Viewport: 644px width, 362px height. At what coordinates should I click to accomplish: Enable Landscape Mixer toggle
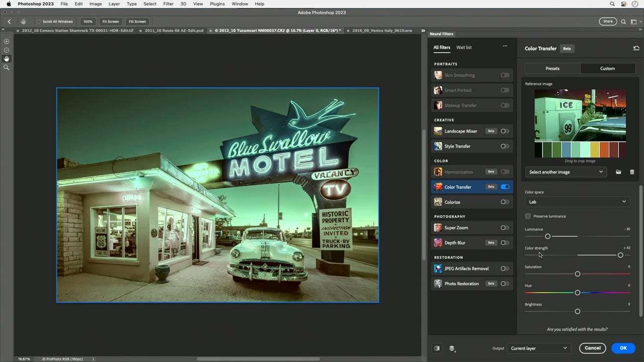point(505,131)
